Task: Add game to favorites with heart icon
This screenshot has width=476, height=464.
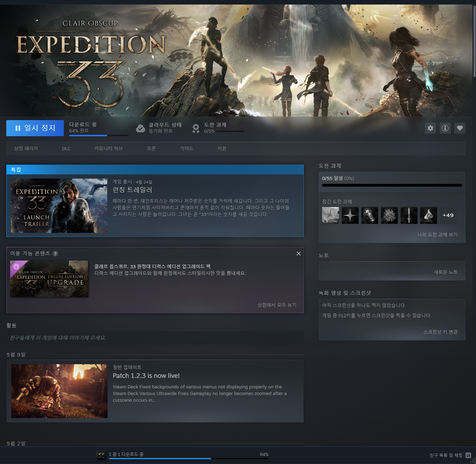Action: click(x=460, y=128)
